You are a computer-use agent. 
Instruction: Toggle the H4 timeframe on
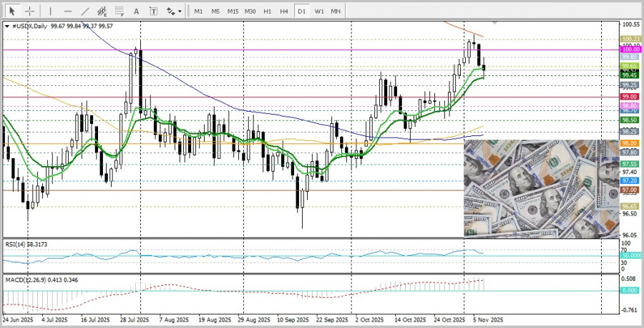point(284,11)
